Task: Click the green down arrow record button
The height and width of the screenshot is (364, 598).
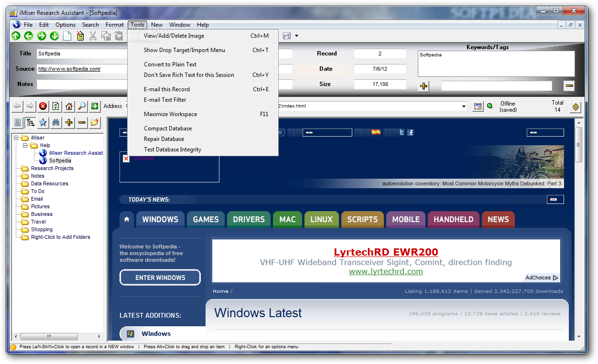Action: click(x=54, y=36)
